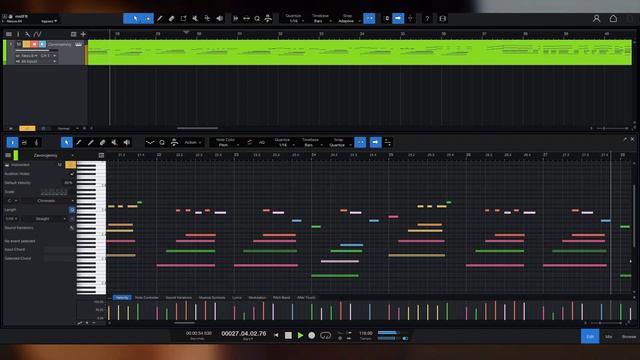Select the Listen speaker tool in top toolbar
Screen dimensions: 640x360
coord(220,18)
